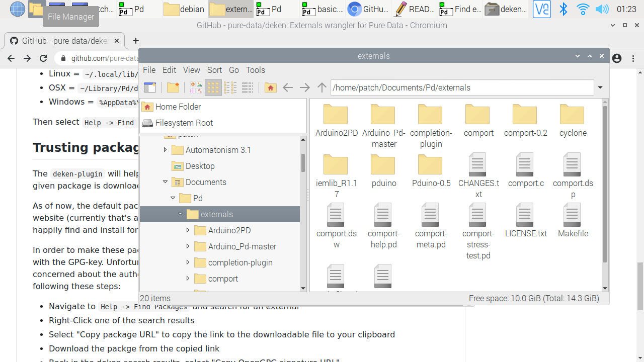
Task: Select Home Folder in places list
Action: pos(223,107)
